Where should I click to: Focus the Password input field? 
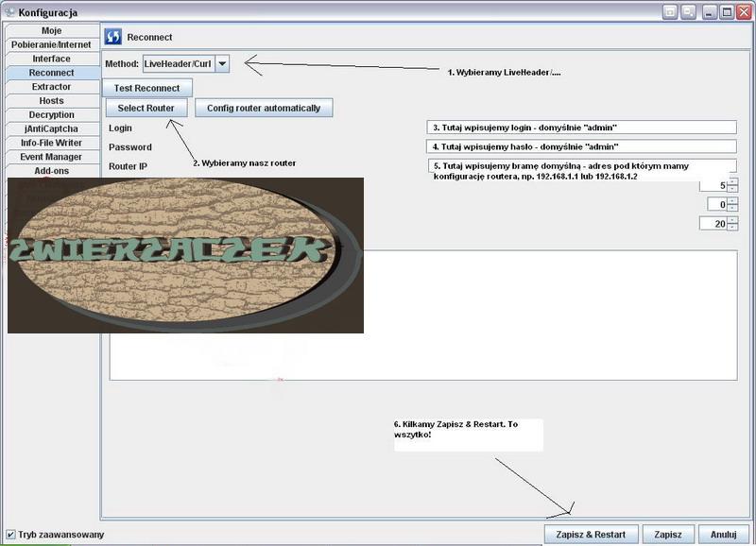pyautogui.click(x=581, y=147)
